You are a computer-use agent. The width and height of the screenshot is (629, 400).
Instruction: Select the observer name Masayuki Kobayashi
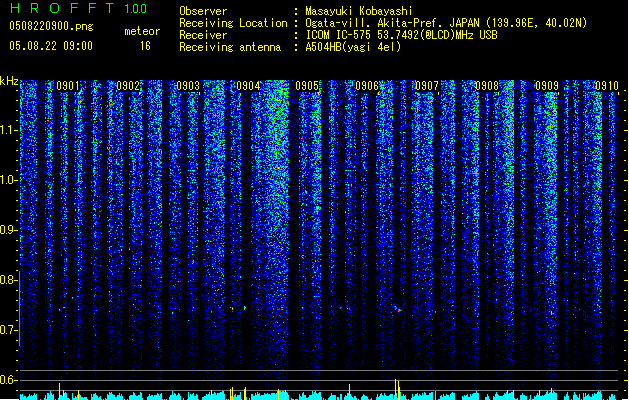(x=359, y=11)
